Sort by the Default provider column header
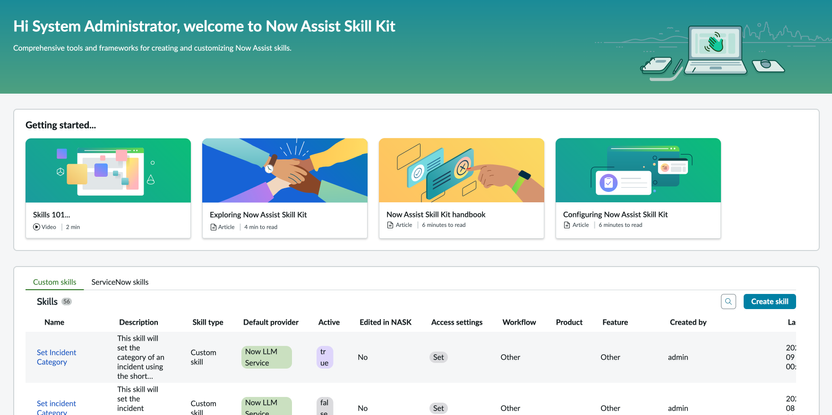The height and width of the screenshot is (415, 832). 271,322
